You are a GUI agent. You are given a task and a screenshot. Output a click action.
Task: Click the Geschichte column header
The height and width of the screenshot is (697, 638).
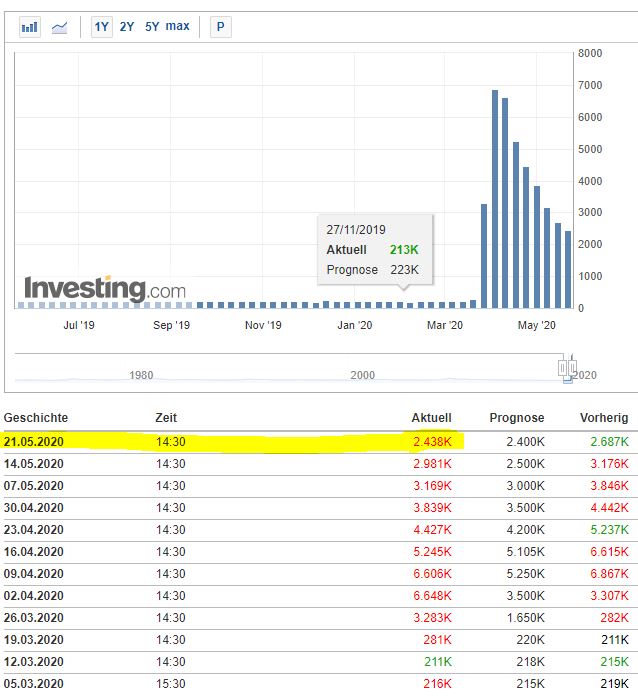(35, 417)
